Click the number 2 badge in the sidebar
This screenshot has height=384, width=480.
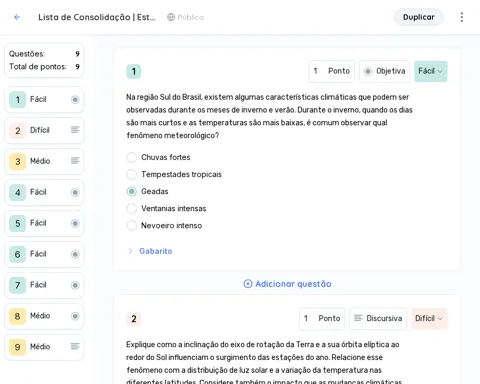(x=18, y=130)
